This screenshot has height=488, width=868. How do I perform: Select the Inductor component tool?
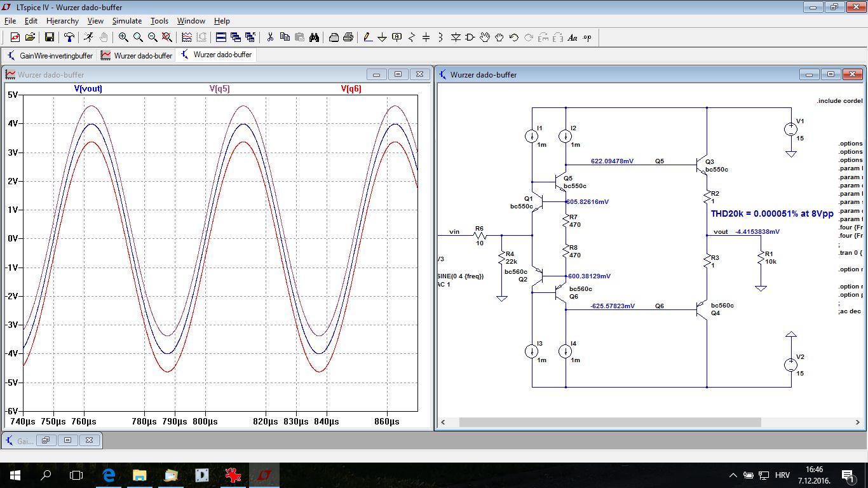click(x=441, y=37)
